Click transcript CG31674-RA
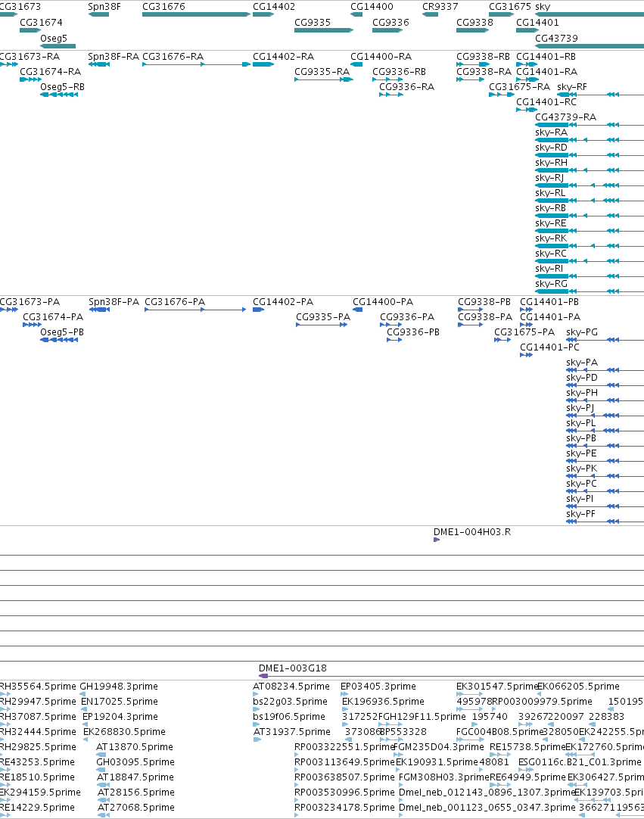Viewport: 644px width, 819px height. [30, 79]
